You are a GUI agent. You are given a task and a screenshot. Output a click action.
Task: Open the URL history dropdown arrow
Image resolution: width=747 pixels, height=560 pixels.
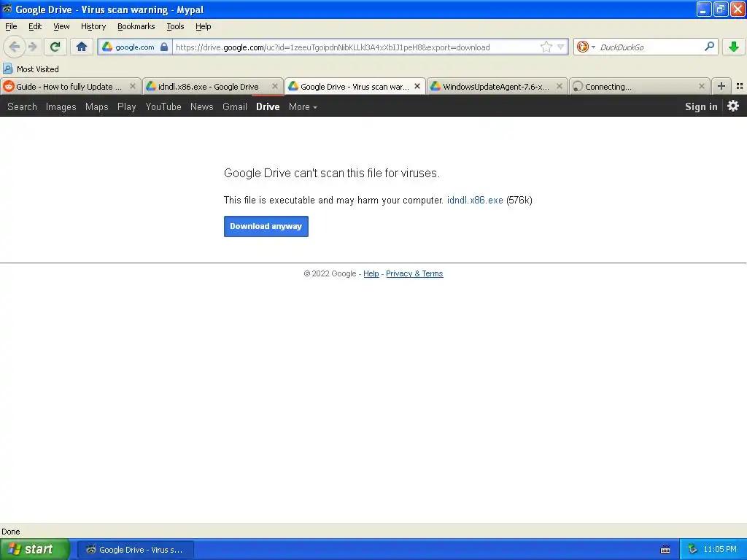(x=561, y=47)
